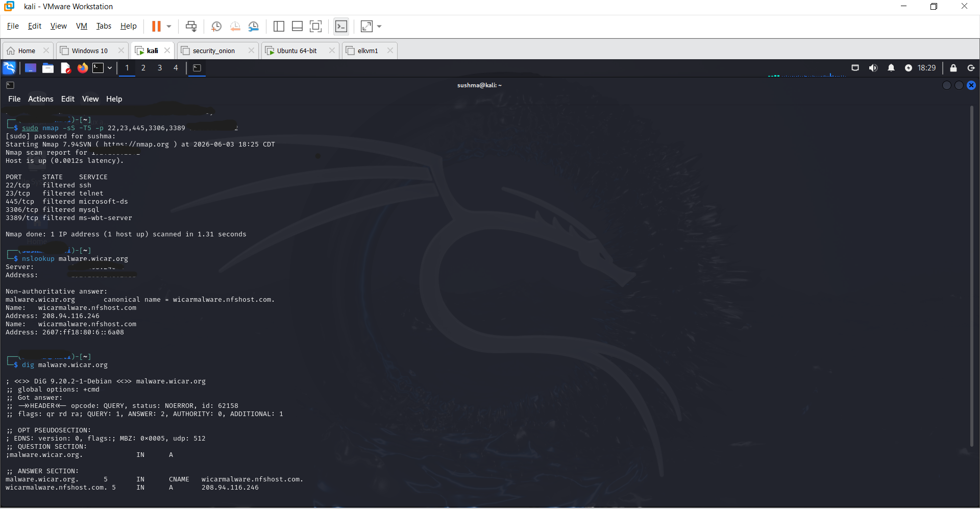
Task: Minimize the sushma@kali terminal window
Action: point(946,85)
